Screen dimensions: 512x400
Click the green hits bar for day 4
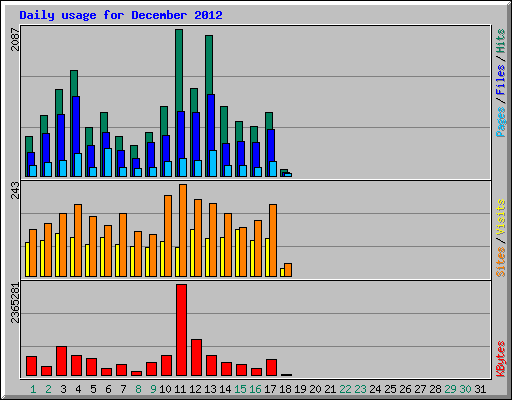tap(74, 83)
